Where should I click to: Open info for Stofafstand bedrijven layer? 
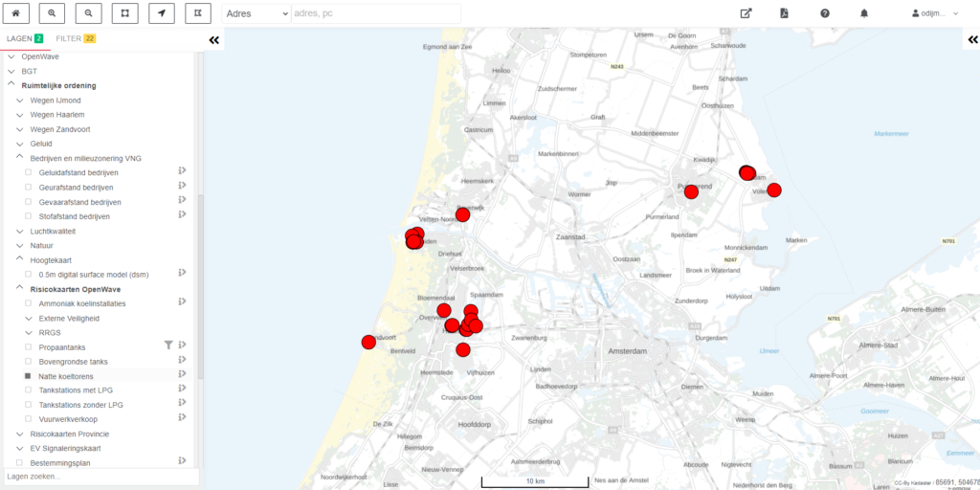(x=183, y=214)
